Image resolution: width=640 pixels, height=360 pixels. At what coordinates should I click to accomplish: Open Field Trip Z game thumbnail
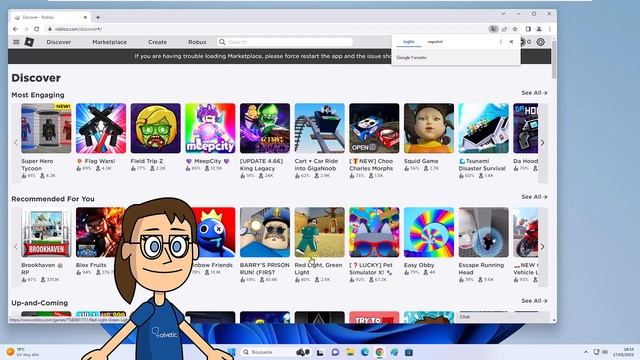coord(156,128)
